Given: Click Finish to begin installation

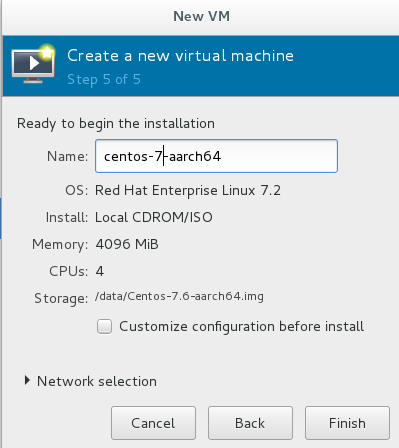Looking at the screenshot, I should tap(347, 423).
